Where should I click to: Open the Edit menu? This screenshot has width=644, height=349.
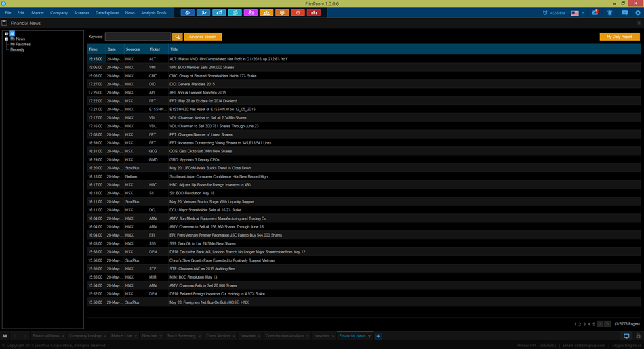tap(20, 13)
